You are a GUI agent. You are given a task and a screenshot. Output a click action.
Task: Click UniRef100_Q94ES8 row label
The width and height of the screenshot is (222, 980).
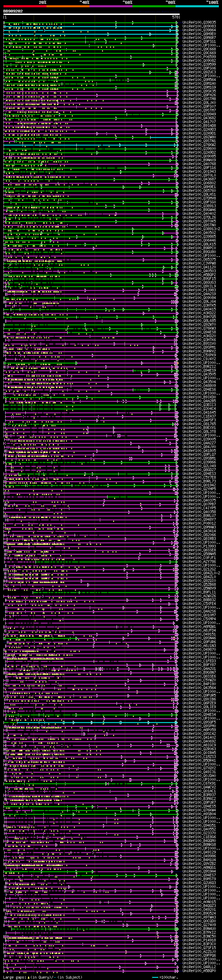click(x=199, y=332)
